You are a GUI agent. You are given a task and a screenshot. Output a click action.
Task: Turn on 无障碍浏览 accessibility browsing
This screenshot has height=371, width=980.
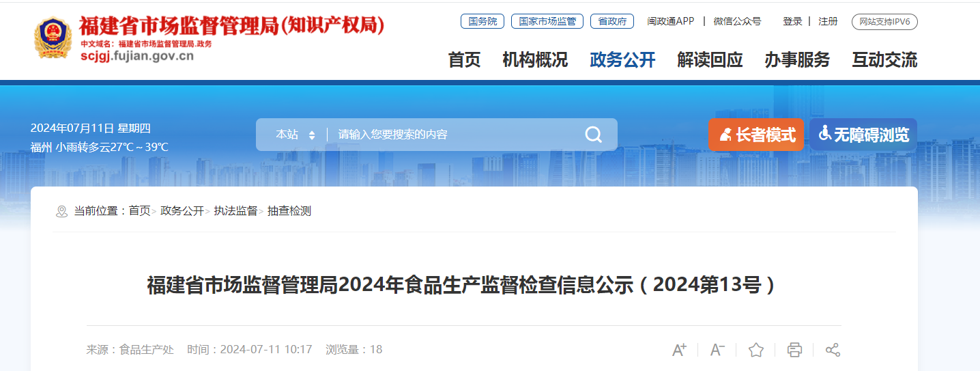(x=863, y=135)
